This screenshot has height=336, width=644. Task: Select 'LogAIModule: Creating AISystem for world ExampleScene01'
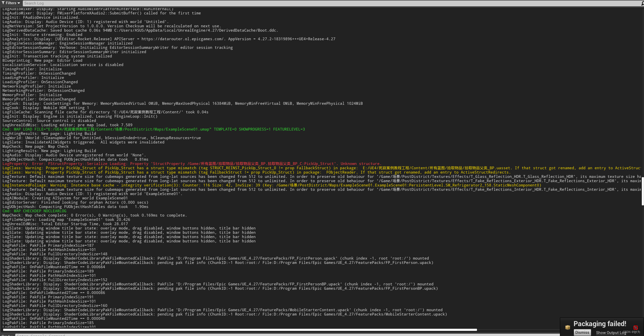65,198
